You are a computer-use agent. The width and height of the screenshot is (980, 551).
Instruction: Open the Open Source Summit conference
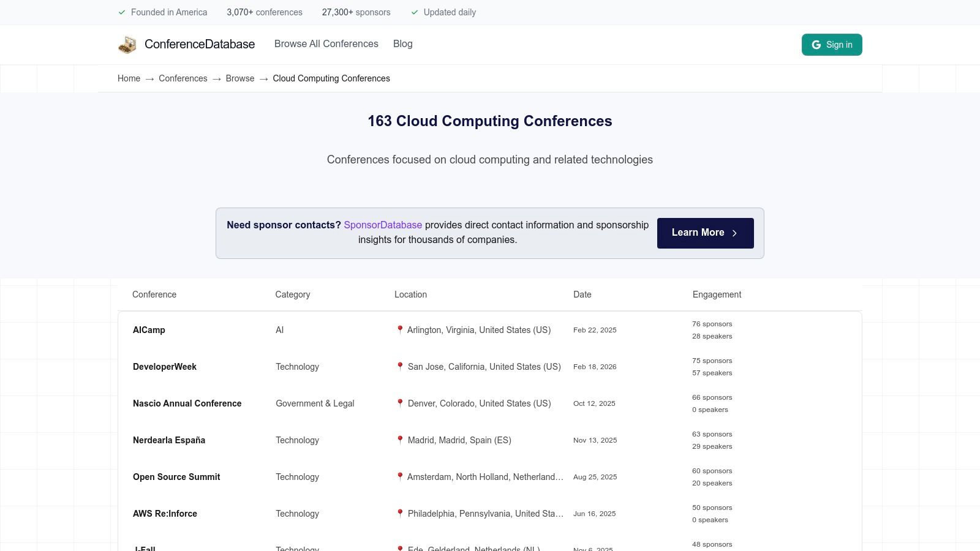[x=176, y=477]
